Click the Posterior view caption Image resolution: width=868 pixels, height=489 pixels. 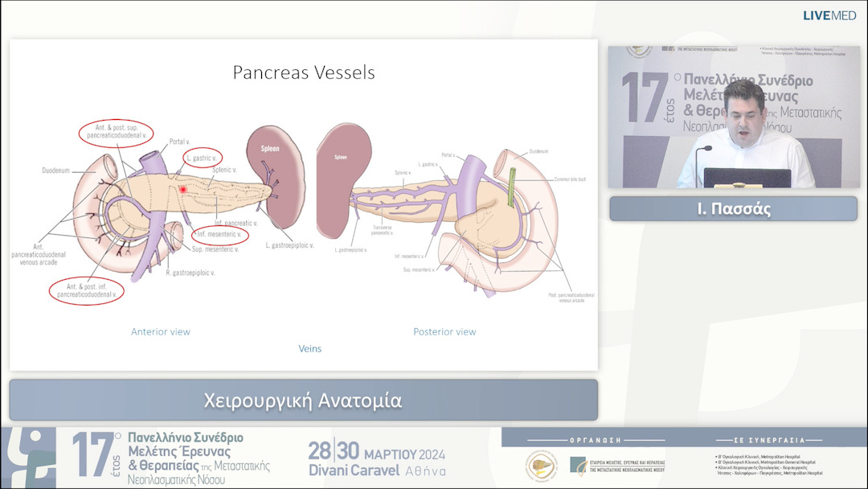[x=444, y=331]
